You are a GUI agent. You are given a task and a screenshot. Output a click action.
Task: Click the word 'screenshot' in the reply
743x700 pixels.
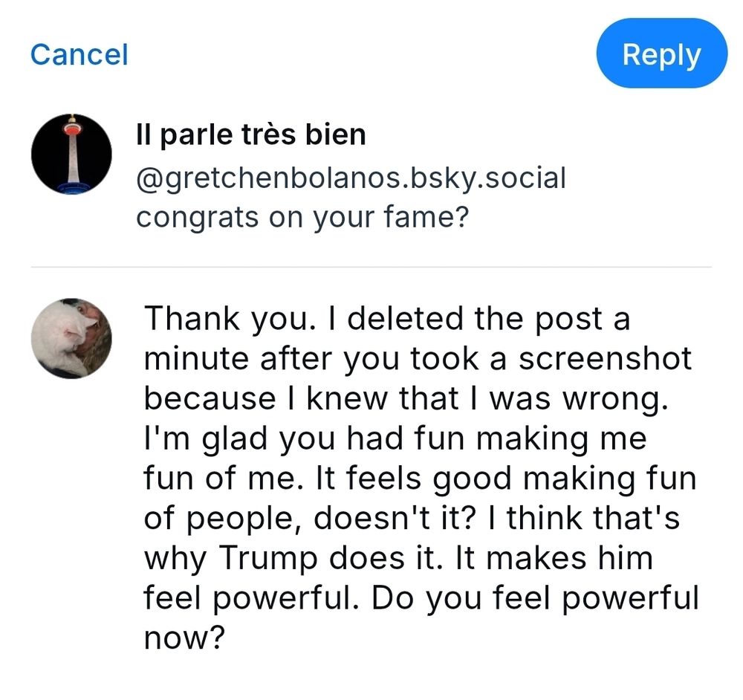[605, 358]
